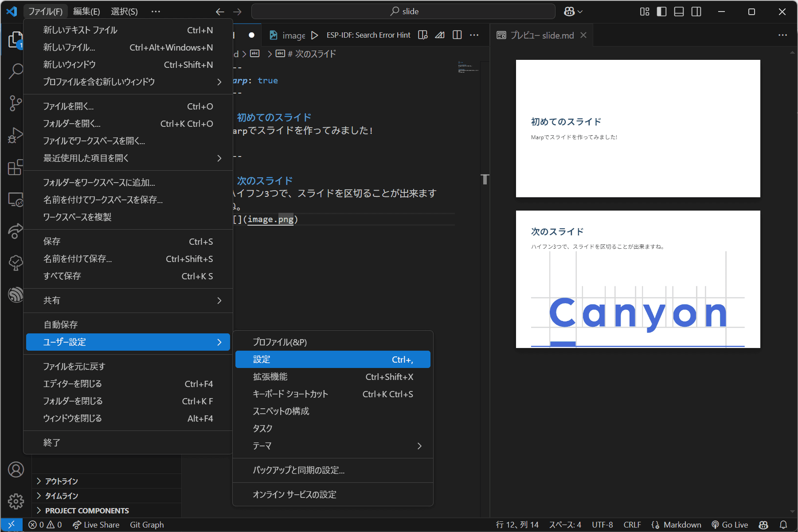
Task: Open the Source Control view
Action: pos(16,103)
